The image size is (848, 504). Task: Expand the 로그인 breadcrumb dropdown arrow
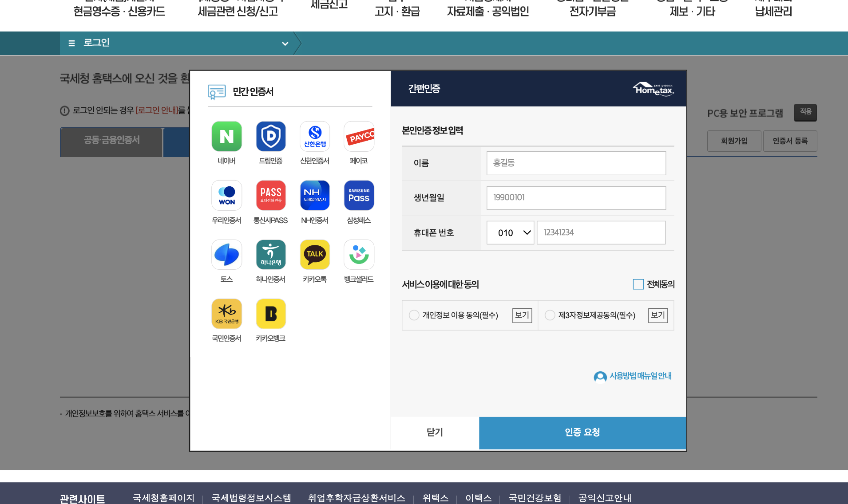[285, 43]
